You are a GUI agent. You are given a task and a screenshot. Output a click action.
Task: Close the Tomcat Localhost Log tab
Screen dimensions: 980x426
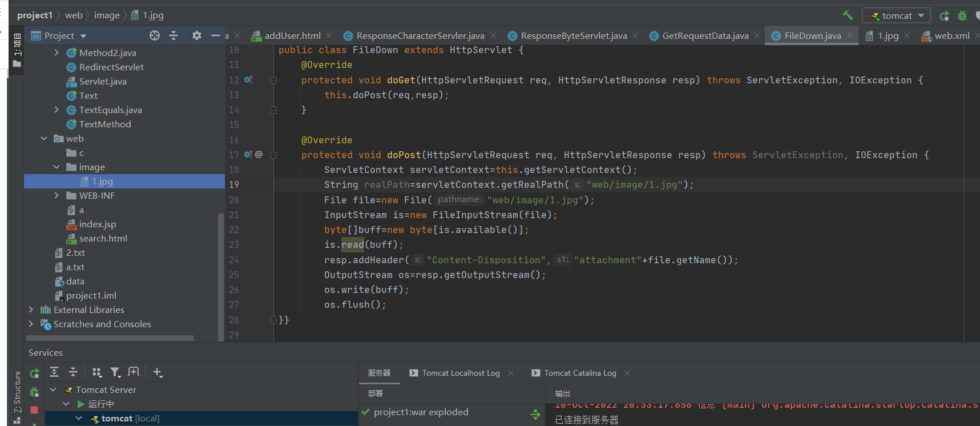point(511,373)
